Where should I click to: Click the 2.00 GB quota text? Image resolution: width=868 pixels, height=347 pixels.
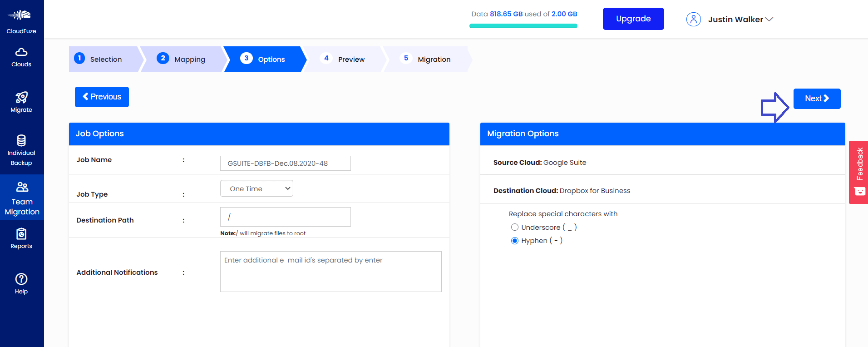point(564,14)
